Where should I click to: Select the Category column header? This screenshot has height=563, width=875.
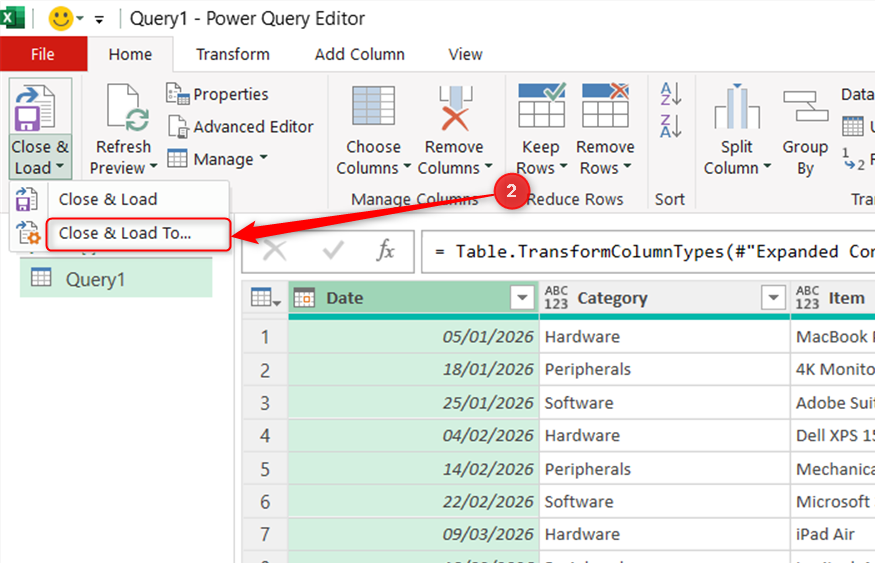click(665, 298)
